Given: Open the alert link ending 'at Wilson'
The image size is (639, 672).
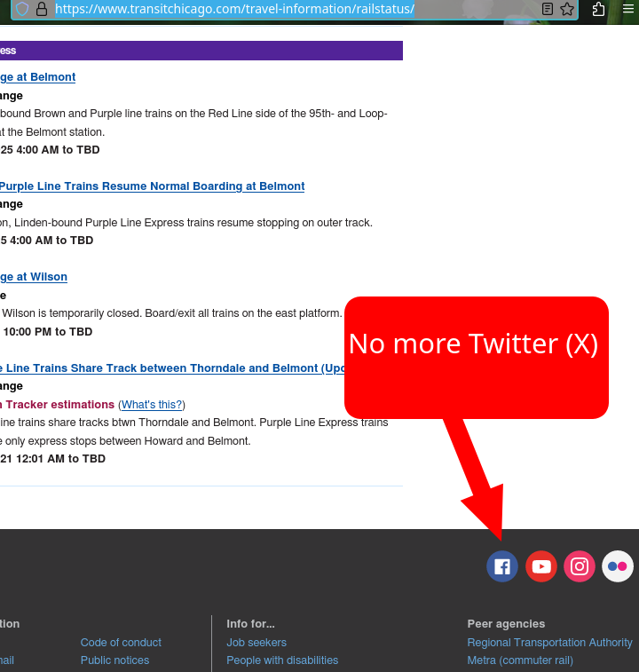Looking at the screenshot, I should [x=34, y=277].
